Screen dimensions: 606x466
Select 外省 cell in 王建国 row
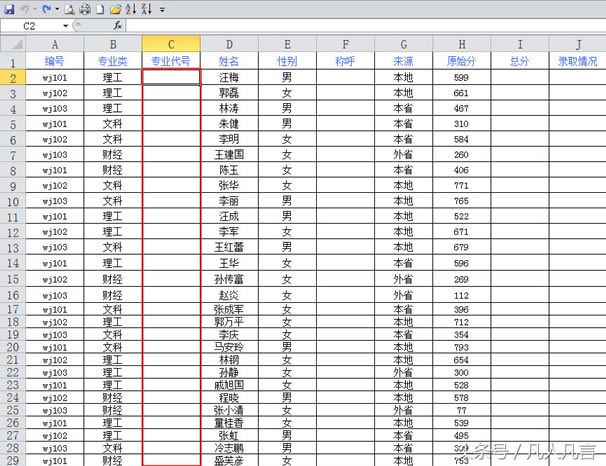point(403,155)
